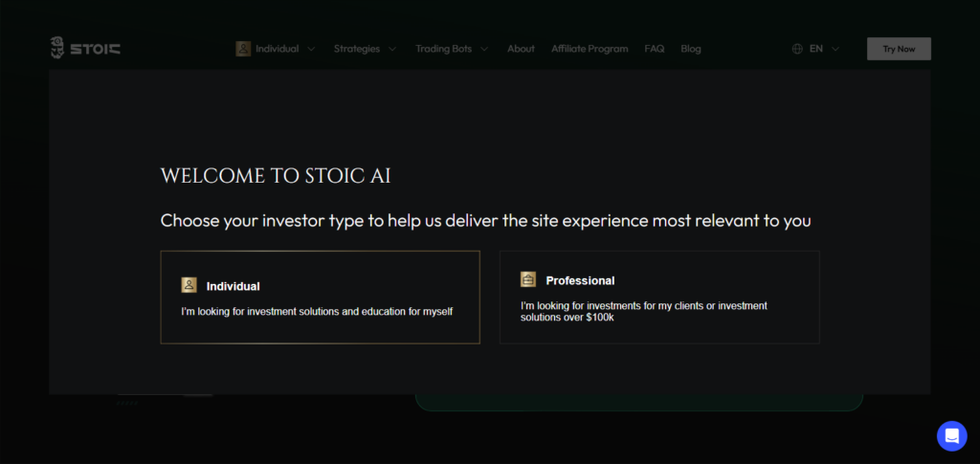Open the Affiliate Program page

point(590,49)
